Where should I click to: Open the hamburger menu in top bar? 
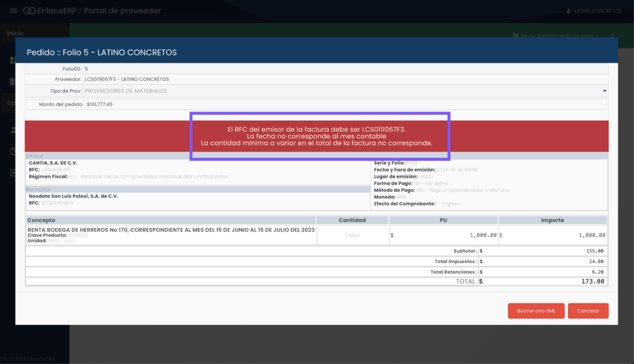pos(14,11)
